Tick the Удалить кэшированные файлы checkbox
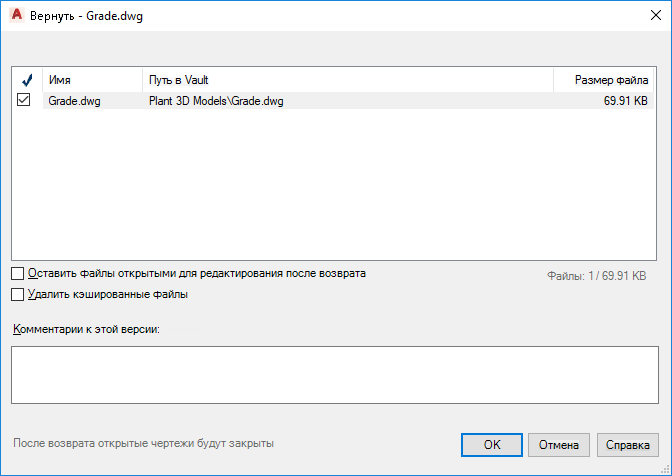This screenshot has height=476, width=672. pyautogui.click(x=18, y=295)
